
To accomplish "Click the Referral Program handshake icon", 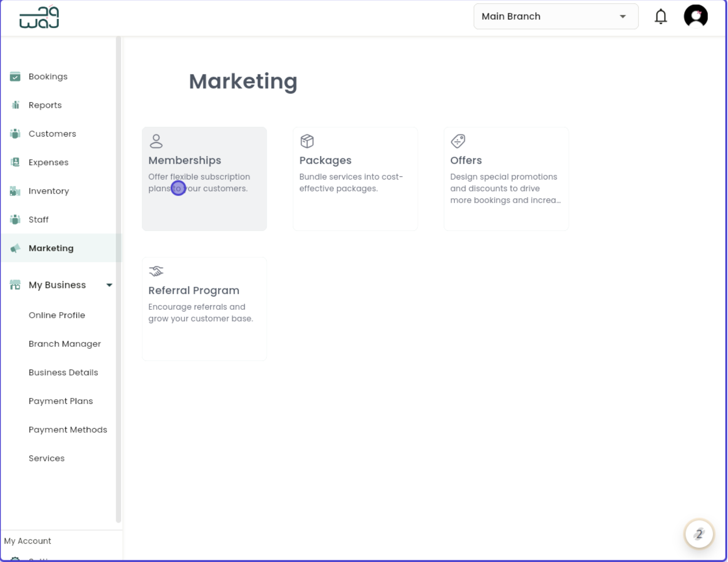I will (x=156, y=271).
